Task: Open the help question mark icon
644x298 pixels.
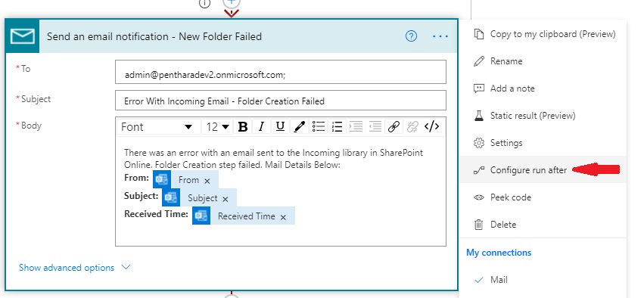Action: click(411, 36)
